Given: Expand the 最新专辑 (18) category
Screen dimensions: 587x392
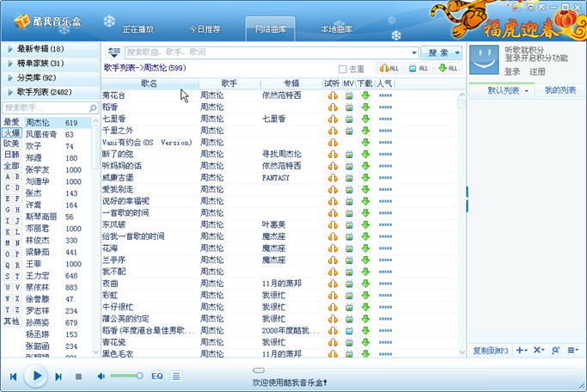Looking at the screenshot, I should [x=49, y=49].
